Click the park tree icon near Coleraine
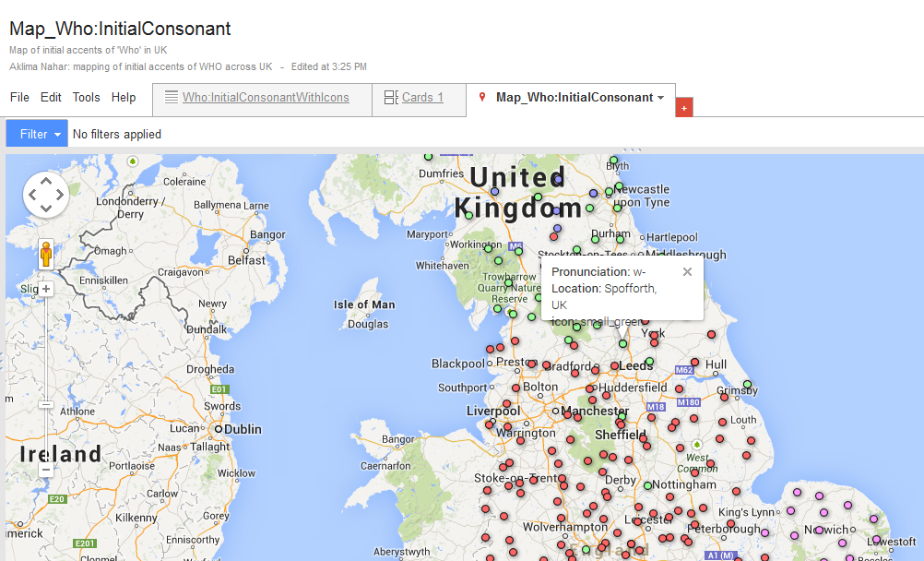Image resolution: width=924 pixels, height=561 pixels. click(133, 161)
